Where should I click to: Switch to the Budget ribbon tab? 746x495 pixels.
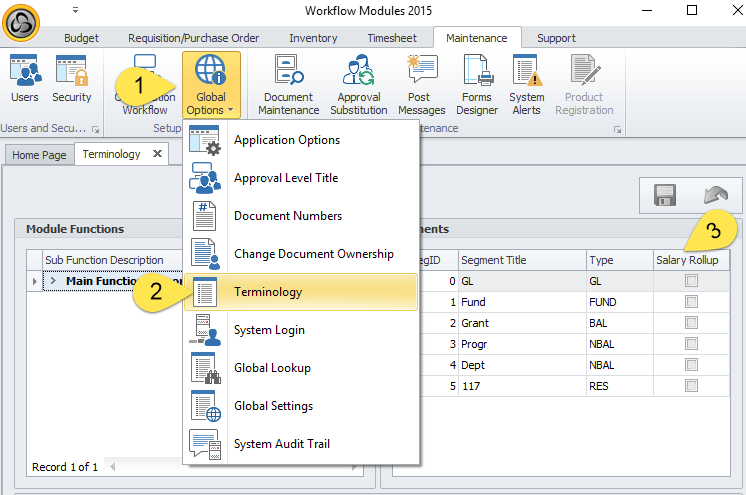coord(81,38)
